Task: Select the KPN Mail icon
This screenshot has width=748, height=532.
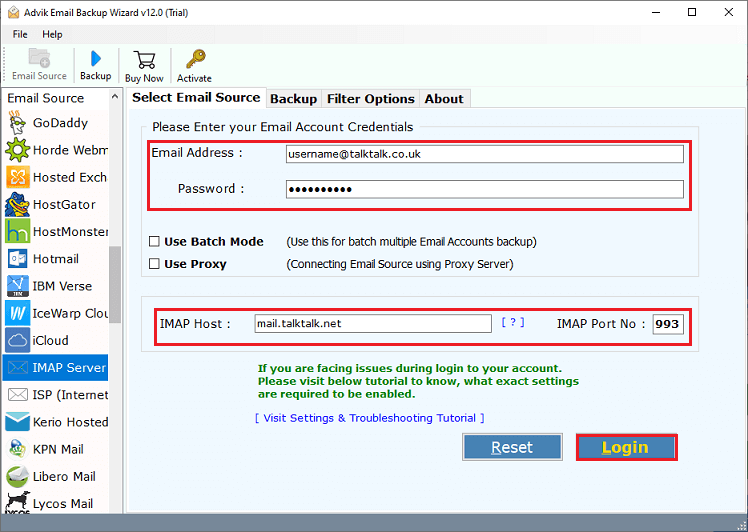Action: click(18, 449)
